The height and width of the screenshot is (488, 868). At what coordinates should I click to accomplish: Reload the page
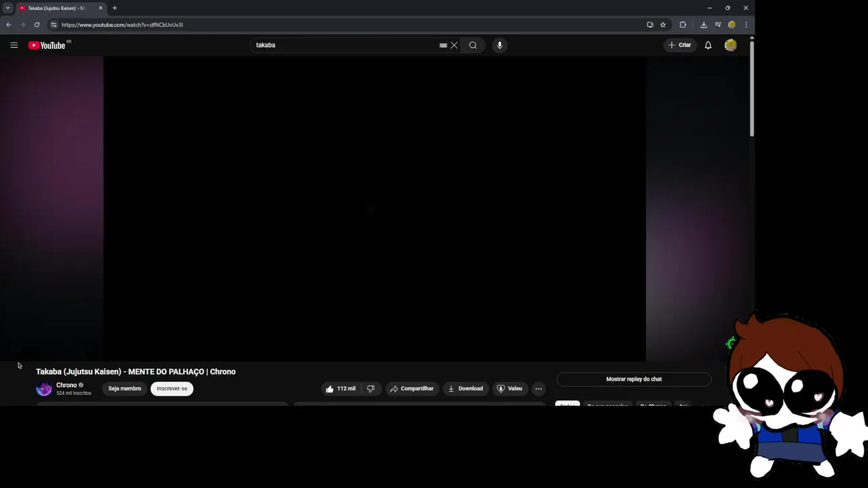pos(37,25)
